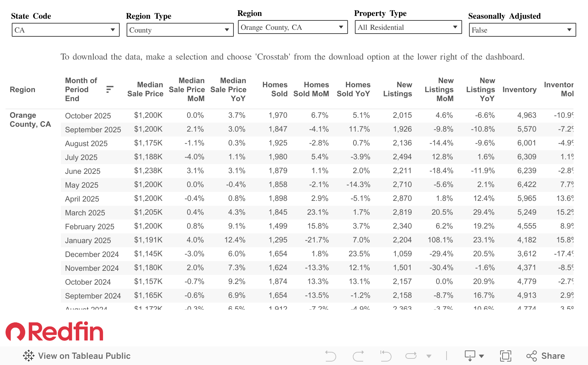Select the Homes Sold column header

(x=275, y=89)
